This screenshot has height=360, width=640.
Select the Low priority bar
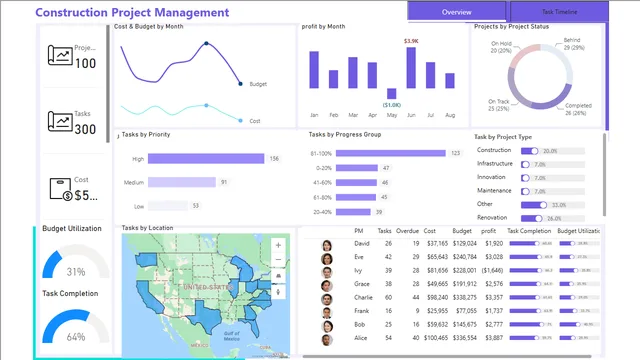tap(168, 206)
